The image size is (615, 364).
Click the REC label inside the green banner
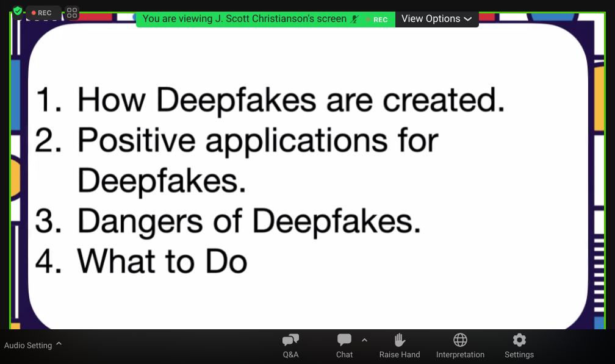pyautogui.click(x=379, y=20)
